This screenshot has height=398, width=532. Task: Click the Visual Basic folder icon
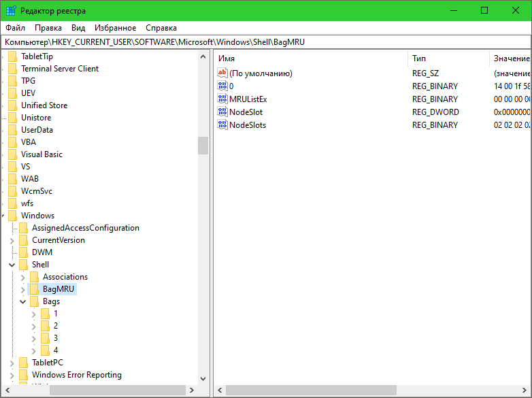[x=12, y=154]
